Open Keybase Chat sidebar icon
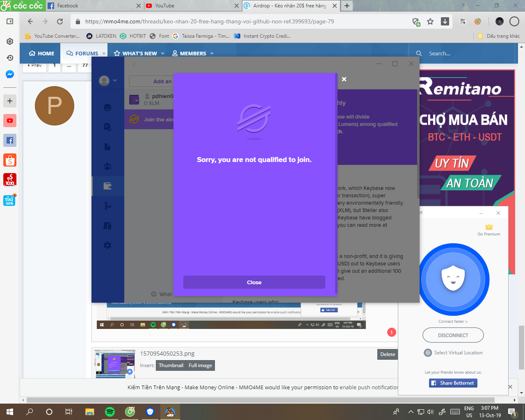The image size is (525, 420). click(x=107, y=127)
